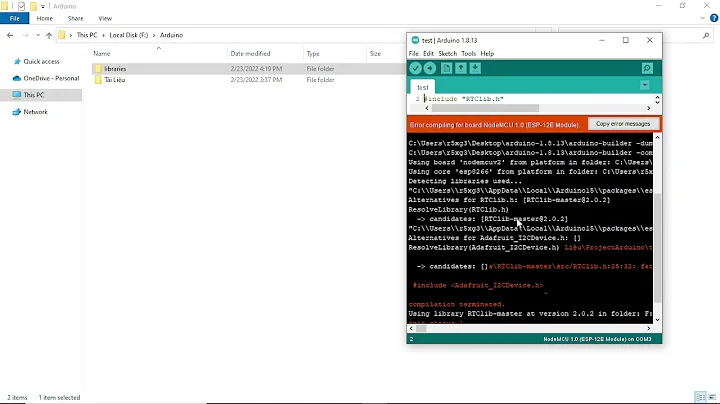Screen dimensions: 720x404
Task: Open the File tab in Explorer ribbon
Action: pos(15,18)
